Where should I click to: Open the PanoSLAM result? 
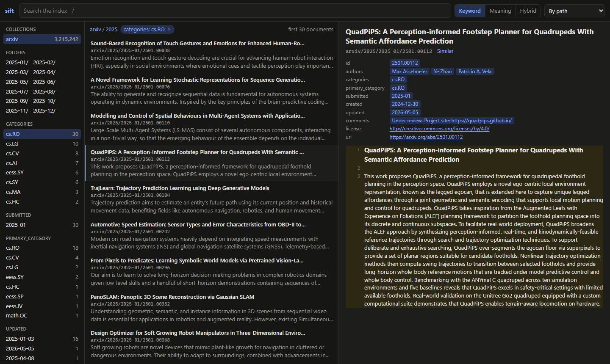[x=212, y=308]
